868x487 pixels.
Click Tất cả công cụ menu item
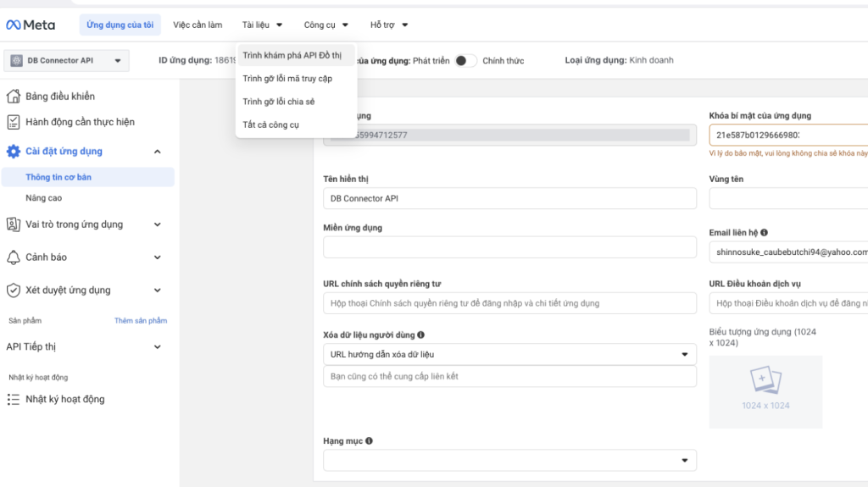pyautogui.click(x=270, y=125)
